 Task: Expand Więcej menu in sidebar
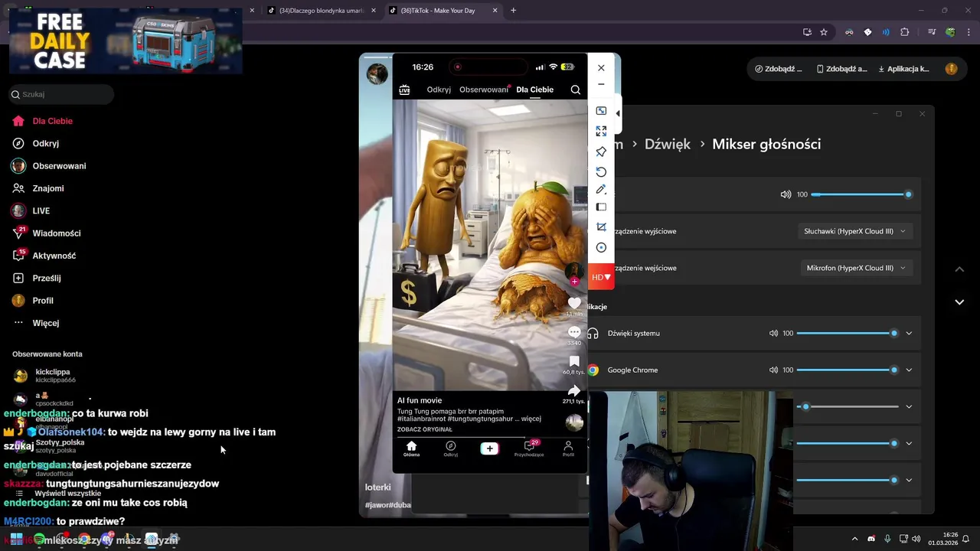tap(36, 323)
